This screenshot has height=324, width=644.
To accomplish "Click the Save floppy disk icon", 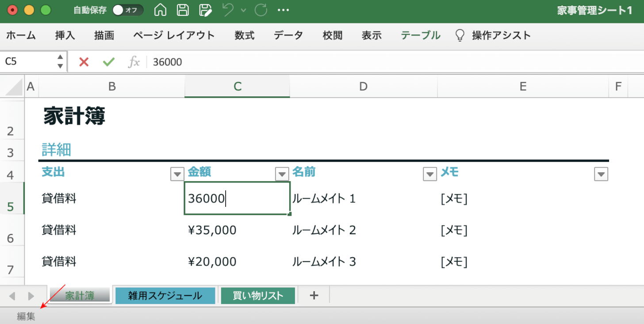I will 183,10.
